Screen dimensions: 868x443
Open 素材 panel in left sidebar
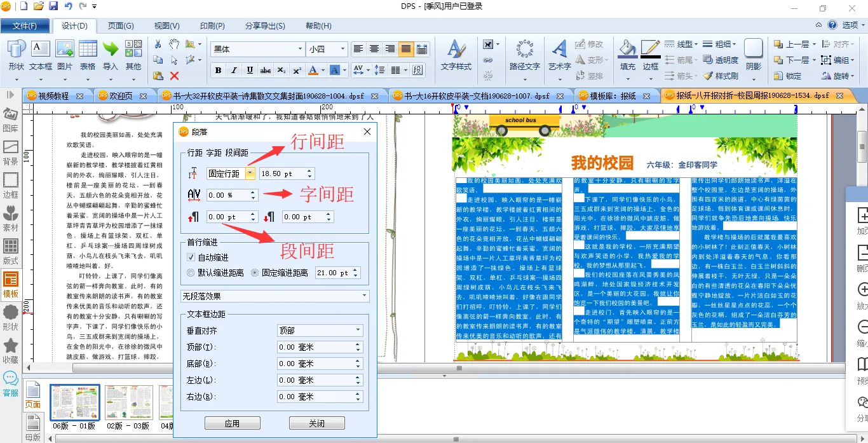click(x=11, y=218)
